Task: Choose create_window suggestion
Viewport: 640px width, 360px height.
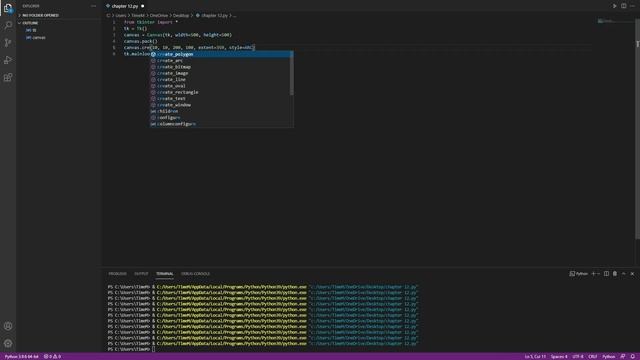Action: tap(220, 105)
